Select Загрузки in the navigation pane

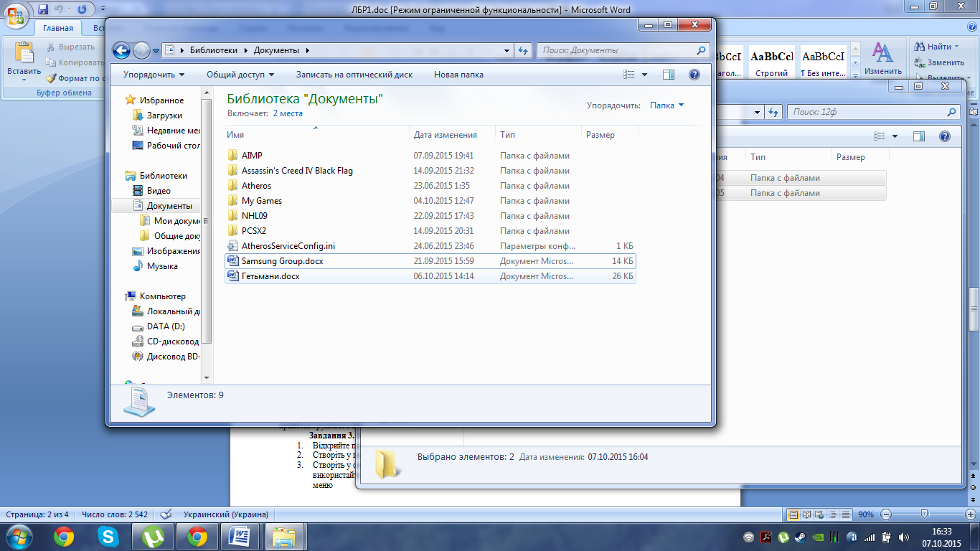164,116
